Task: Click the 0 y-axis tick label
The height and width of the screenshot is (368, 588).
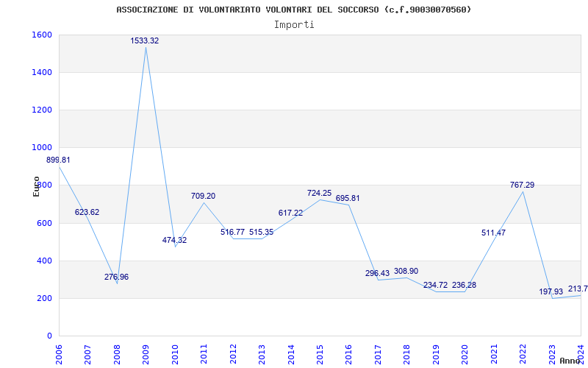Action: point(49,336)
